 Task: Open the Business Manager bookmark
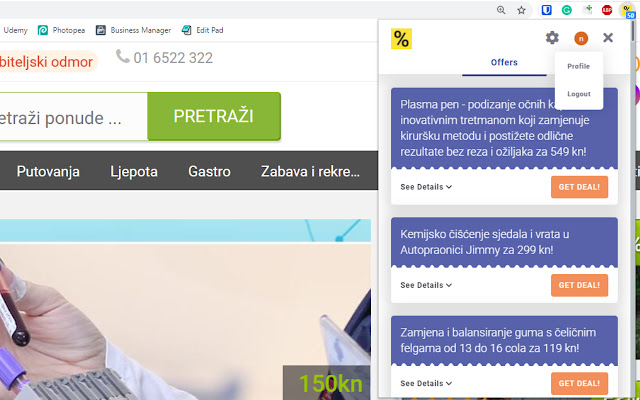tap(133, 30)
